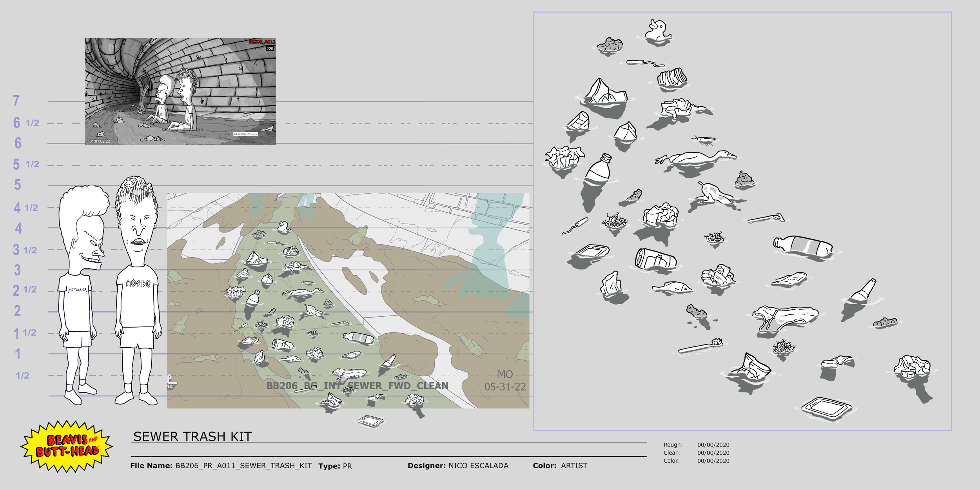
Task: Click the rubber duck drawing
Action: (658, 31)
